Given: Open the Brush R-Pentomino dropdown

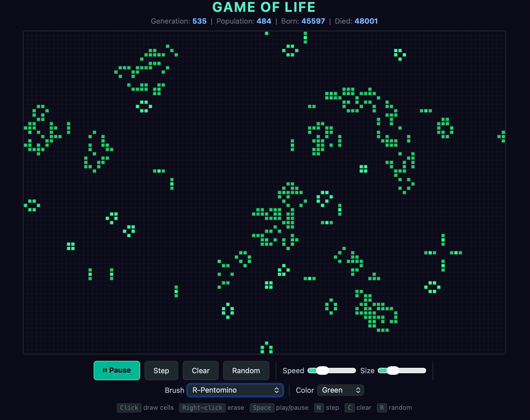Looking at the screenshot, I should (x=235, y=390).
